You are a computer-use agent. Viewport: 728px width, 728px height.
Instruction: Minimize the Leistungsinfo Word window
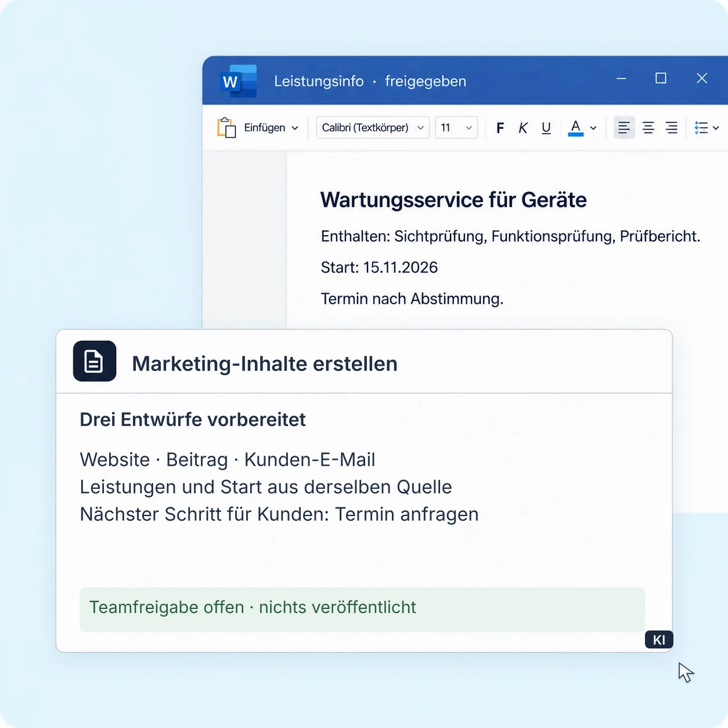pos(621,78)
